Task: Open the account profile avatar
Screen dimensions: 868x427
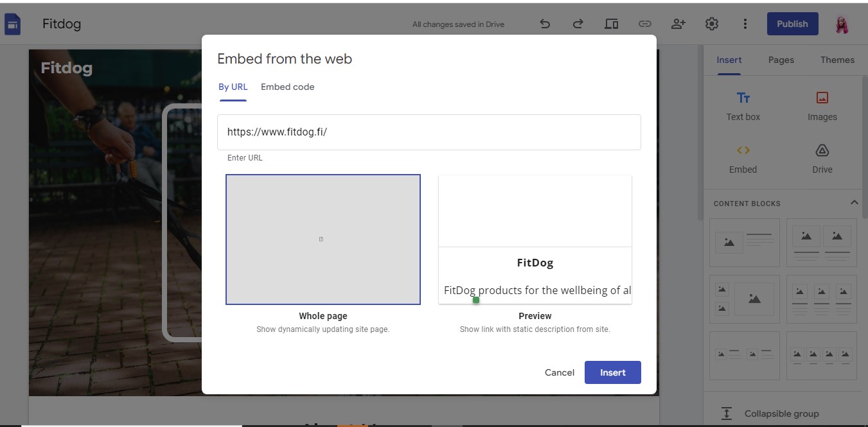Action: (x=842, y=24)
